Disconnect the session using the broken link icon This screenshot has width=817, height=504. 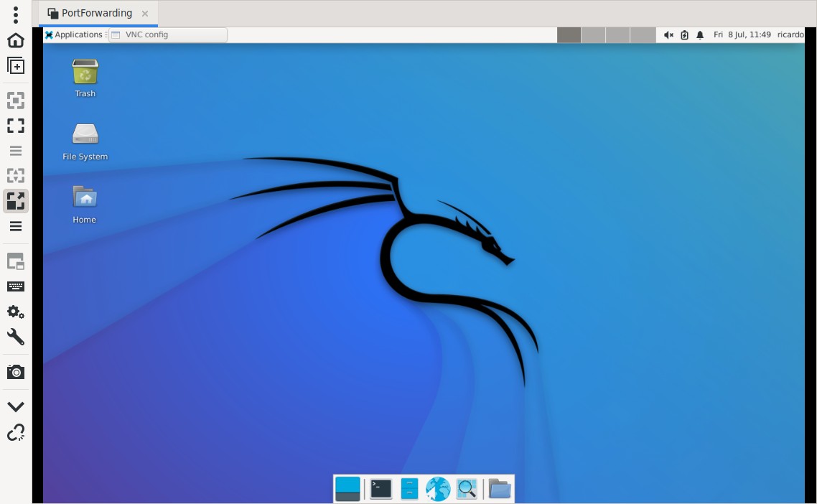pyautogui.click(x=16, y=432)
